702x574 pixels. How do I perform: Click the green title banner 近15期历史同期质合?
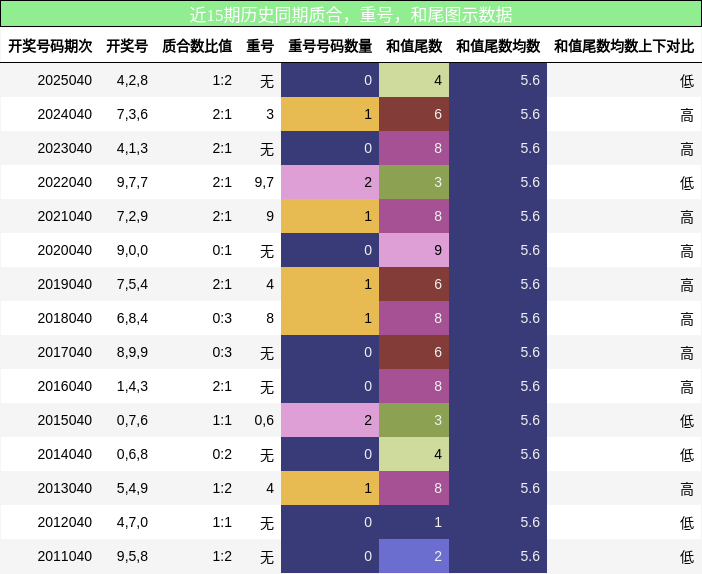tap(351, 14)
